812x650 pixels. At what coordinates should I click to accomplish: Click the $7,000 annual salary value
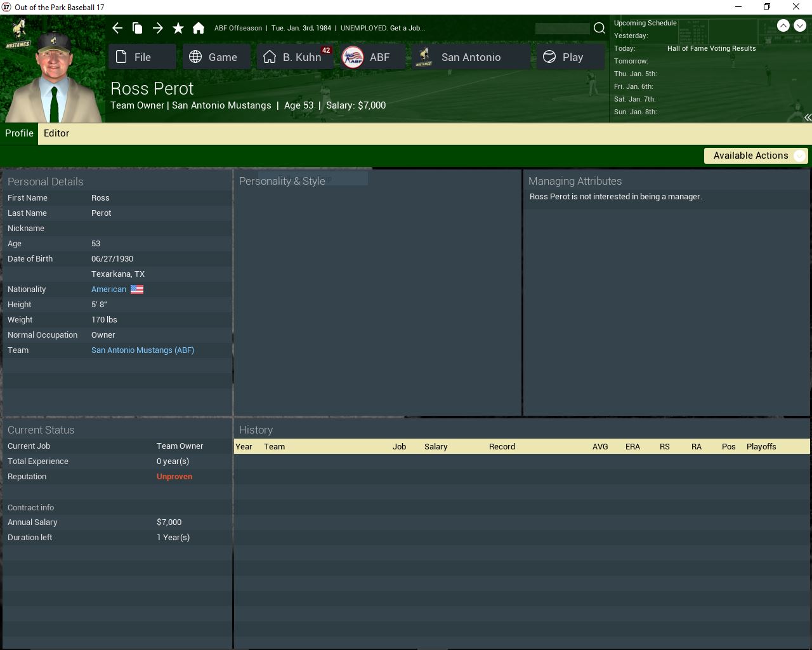[x=169, y=522]
